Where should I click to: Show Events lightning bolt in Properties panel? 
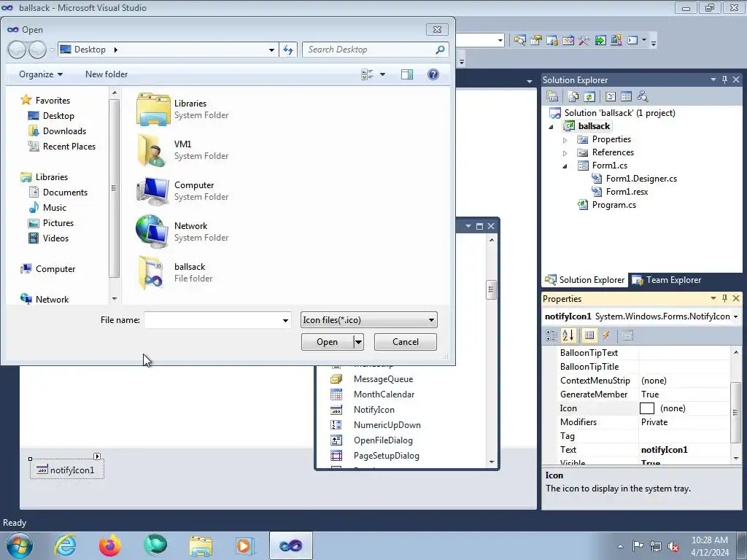pos(606,335)
